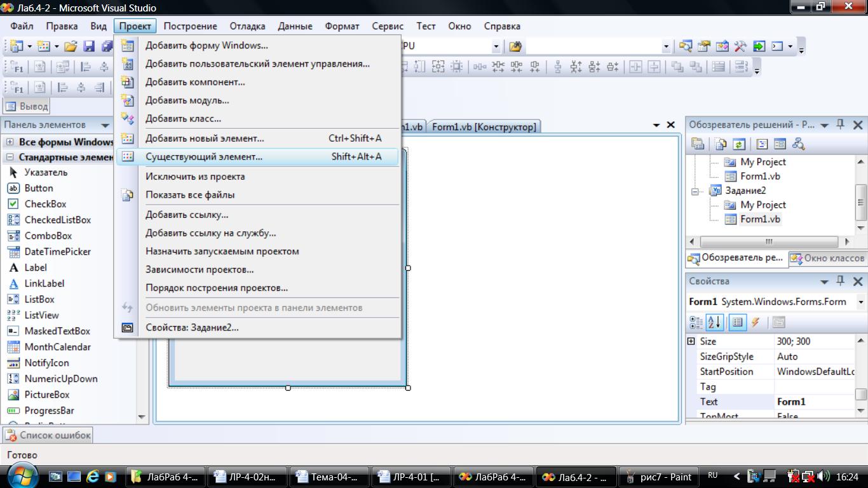Open the Список ошибок bottom tab

(48, 435)
